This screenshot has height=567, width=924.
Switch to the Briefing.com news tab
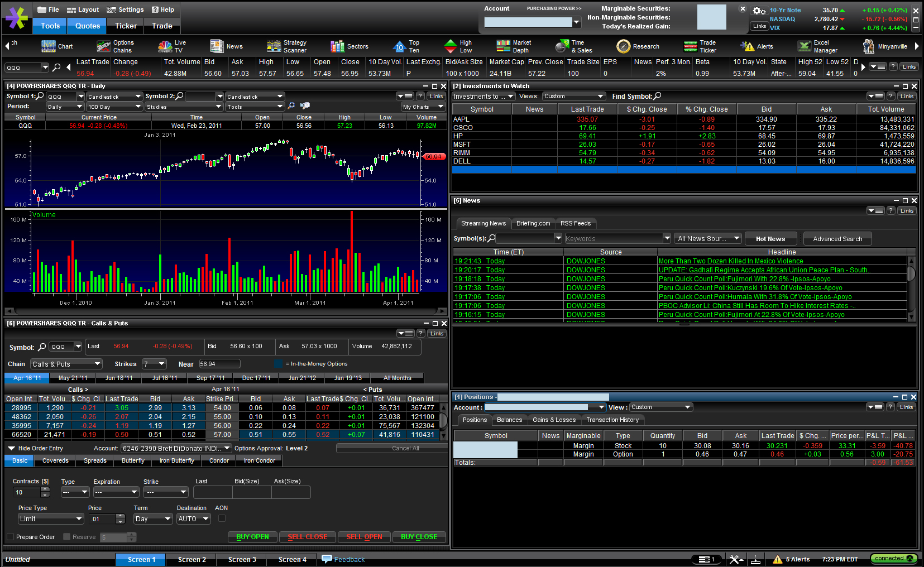tap(533, 223)
